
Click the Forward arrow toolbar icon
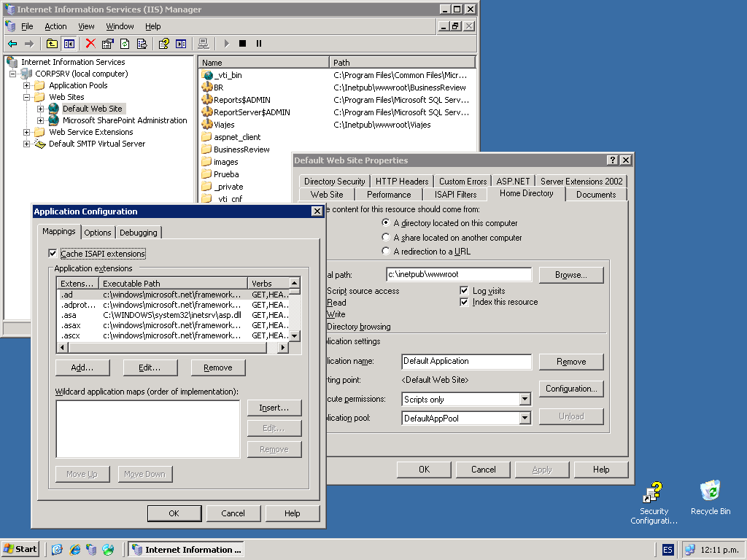[29, 44]
